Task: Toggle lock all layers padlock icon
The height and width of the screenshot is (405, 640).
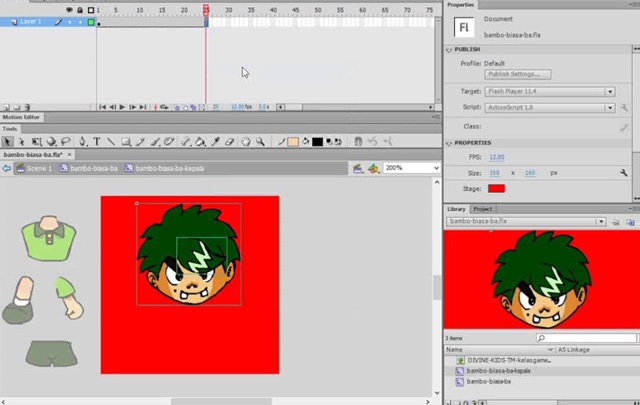Action: point(80,10)
